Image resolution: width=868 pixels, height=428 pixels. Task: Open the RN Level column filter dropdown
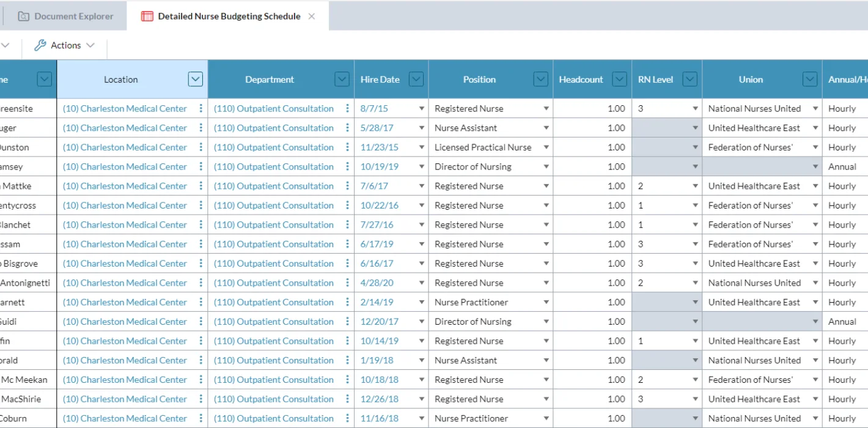pyautogui.click(x=690, y=79)
